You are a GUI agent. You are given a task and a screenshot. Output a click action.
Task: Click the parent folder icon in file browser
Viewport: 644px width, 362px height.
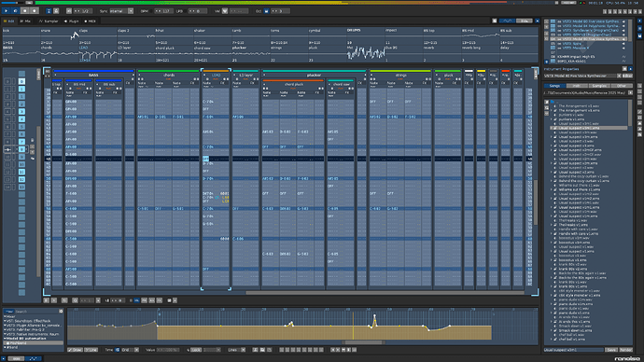click(x=553, y=102)
